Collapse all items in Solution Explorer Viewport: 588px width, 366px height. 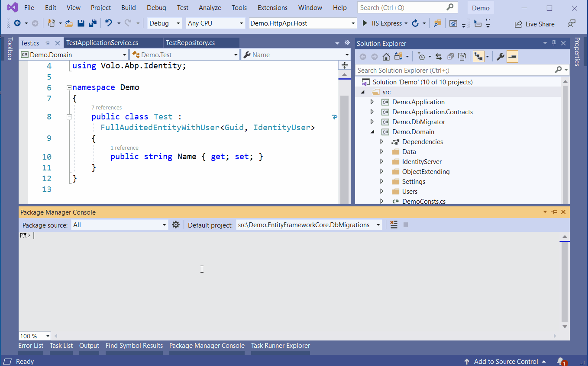450,56
